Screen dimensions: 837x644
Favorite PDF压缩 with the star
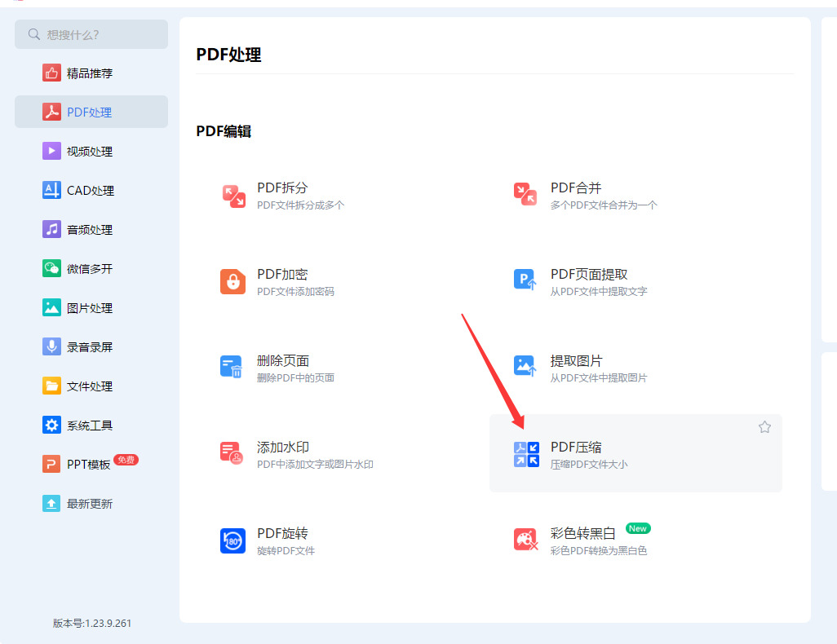click(x=764, y=427)
